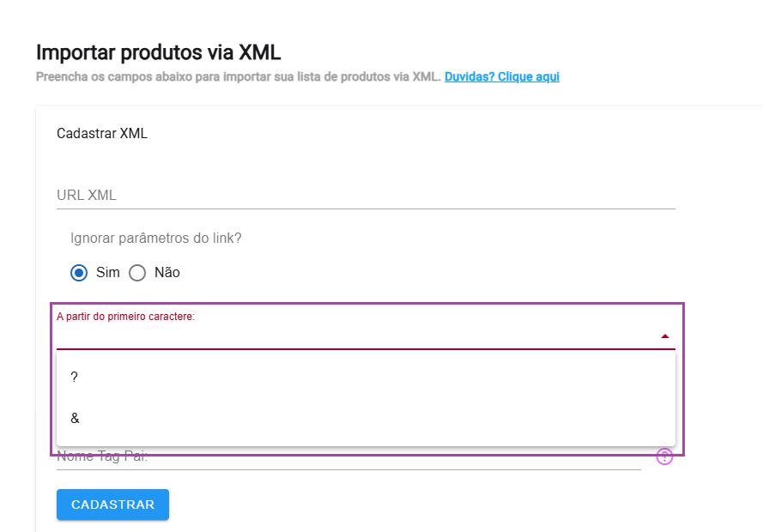Click the 'Cadastrar XML' card title
The width and height of the screenshot is (763, 532).
101,133
